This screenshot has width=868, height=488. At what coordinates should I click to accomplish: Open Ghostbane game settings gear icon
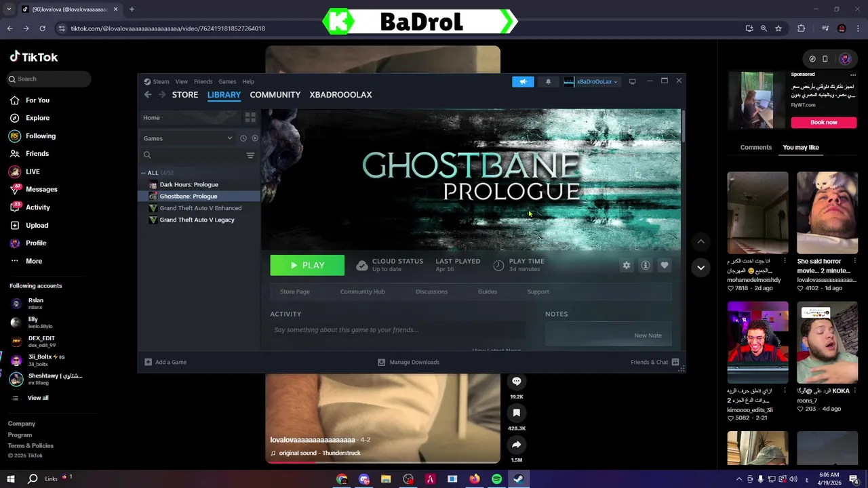click(x=627, y=266)
